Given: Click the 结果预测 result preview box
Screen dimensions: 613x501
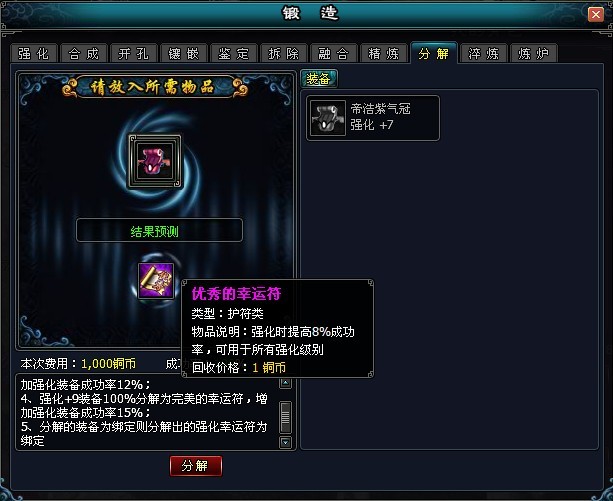Looking at the screenshot, I should click(160, 230).
